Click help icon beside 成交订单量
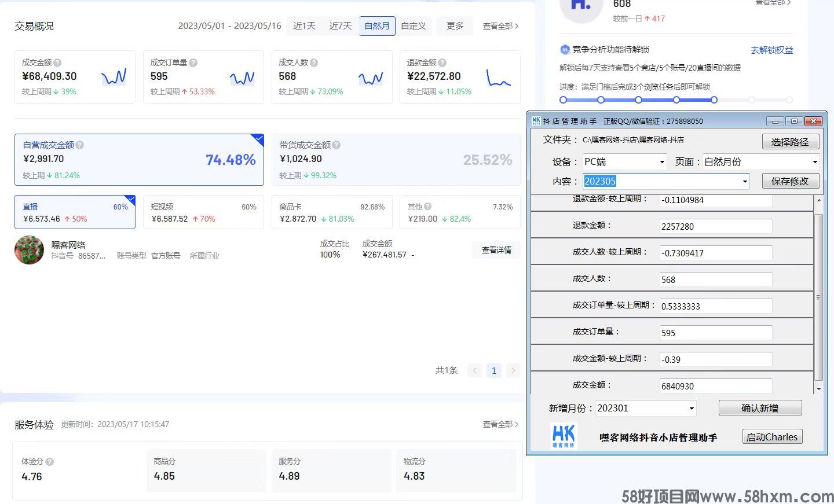 click(193, 62)
